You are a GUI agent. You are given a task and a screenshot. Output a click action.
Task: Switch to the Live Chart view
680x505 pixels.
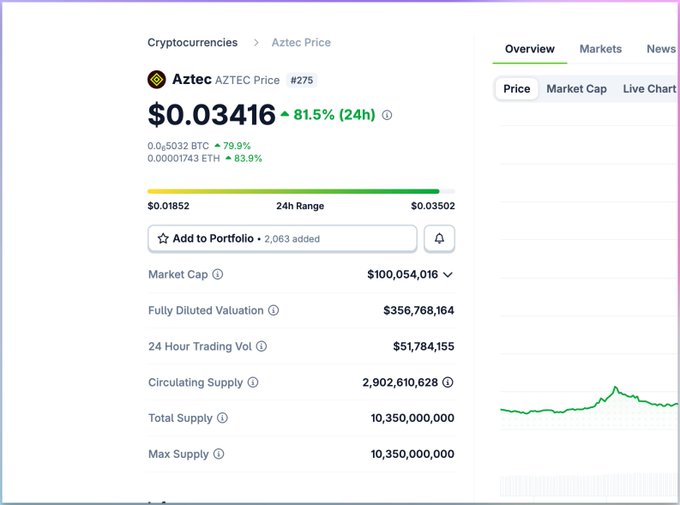[x=649, y=89]
